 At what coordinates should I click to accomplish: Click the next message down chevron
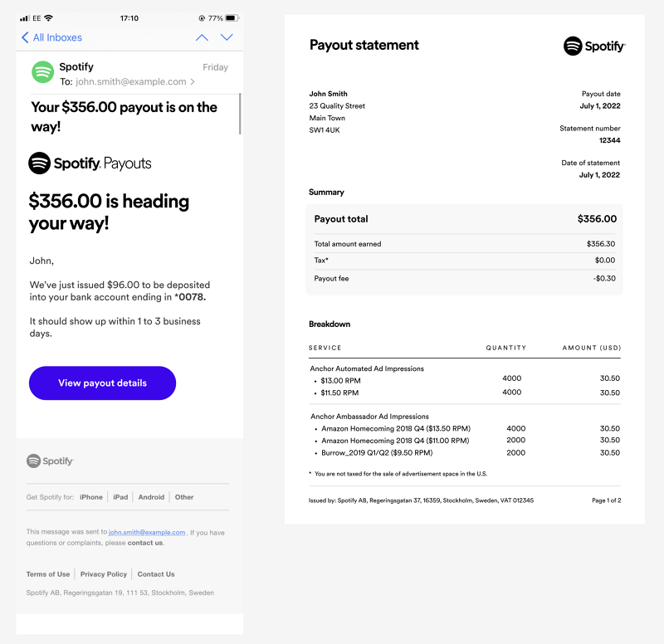227,37
